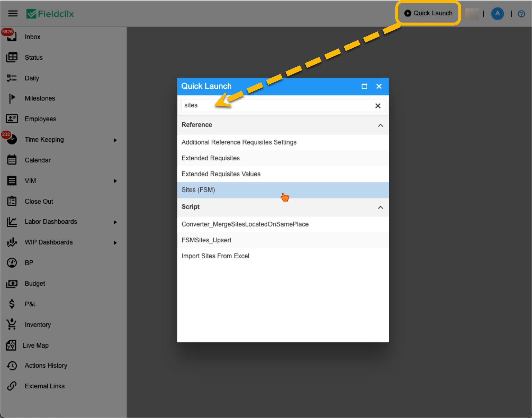Screen dimensions: 532x418
Task: Click the Milestones flag icon
Action: [x=12, y=98]
